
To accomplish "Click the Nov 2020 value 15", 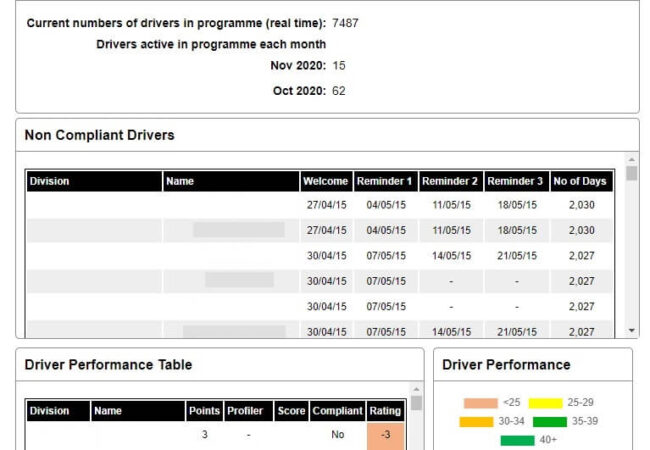I will pyautogui.click(x=339, y=65).
